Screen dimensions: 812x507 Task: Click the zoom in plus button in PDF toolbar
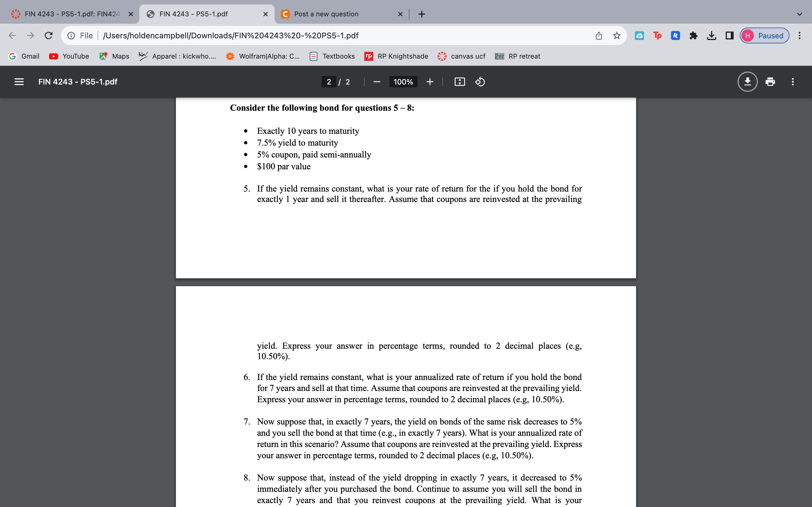[x=430, y=82]
